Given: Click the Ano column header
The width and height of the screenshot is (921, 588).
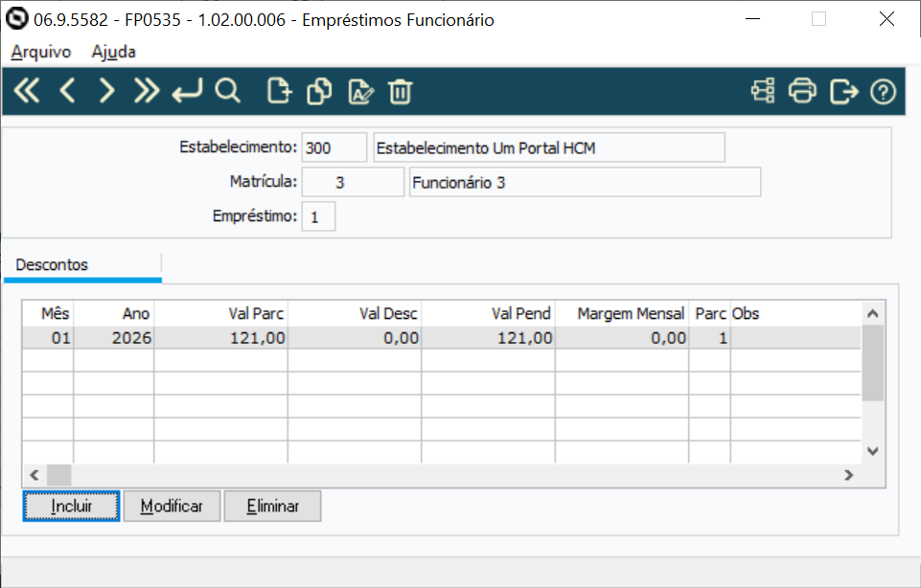Looking at the screenshot, I should click(114, 313).
